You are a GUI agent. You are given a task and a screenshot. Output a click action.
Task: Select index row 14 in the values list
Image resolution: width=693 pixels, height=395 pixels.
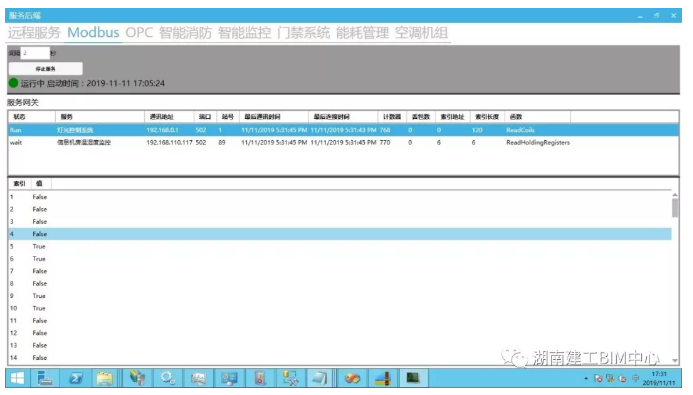click(340, 357)
